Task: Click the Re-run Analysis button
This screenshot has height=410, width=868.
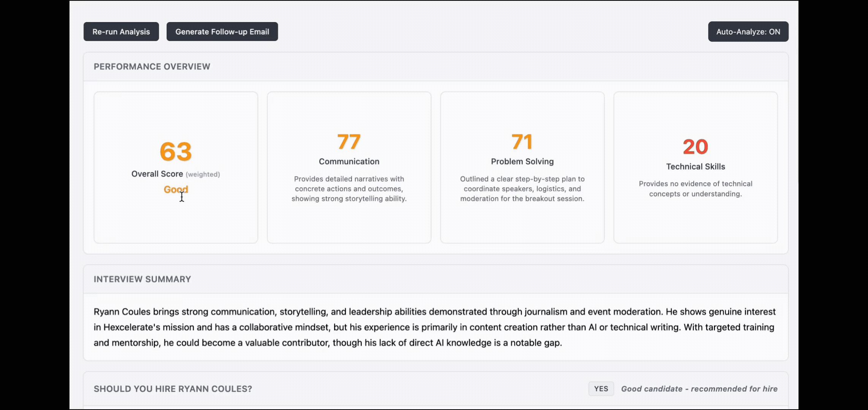Action: 121,32
